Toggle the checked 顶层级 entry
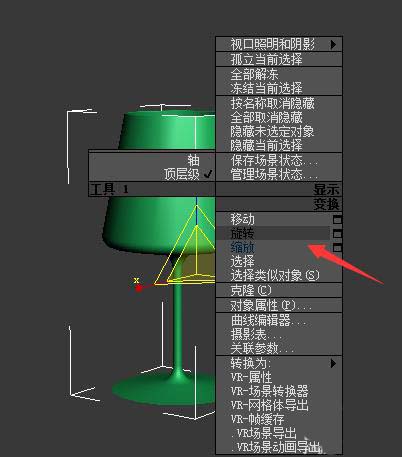The height and width of the screenshot is (457, 402). (152, 174)
